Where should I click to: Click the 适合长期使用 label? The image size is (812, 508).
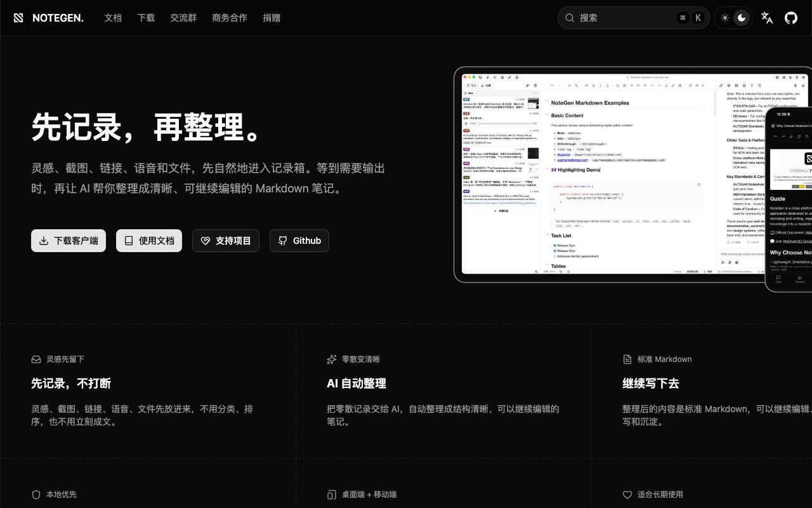click(660, 495)
